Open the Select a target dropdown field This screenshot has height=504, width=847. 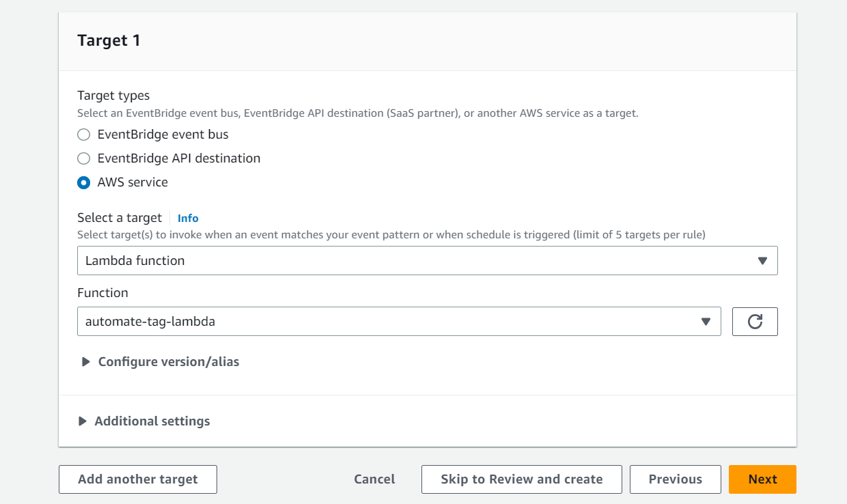coord(410,261)
